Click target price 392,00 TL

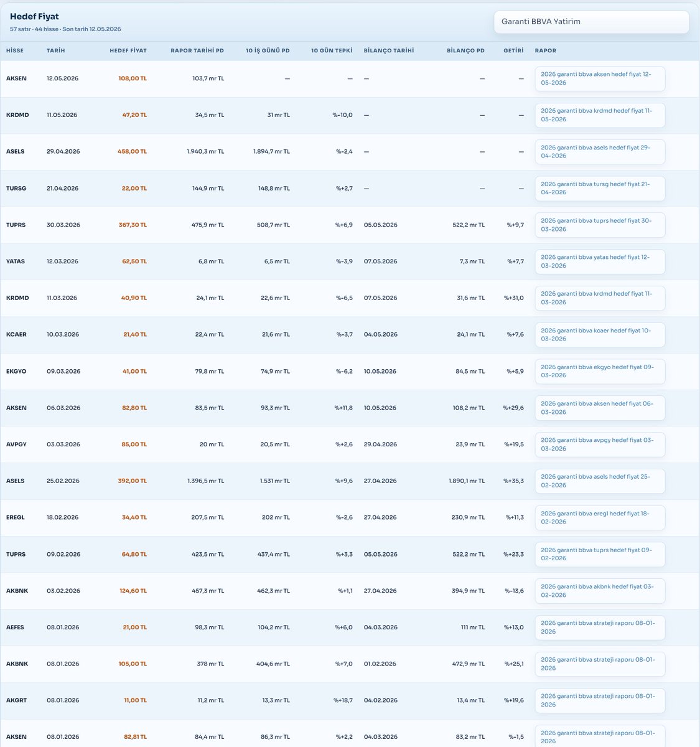(132, 481)
